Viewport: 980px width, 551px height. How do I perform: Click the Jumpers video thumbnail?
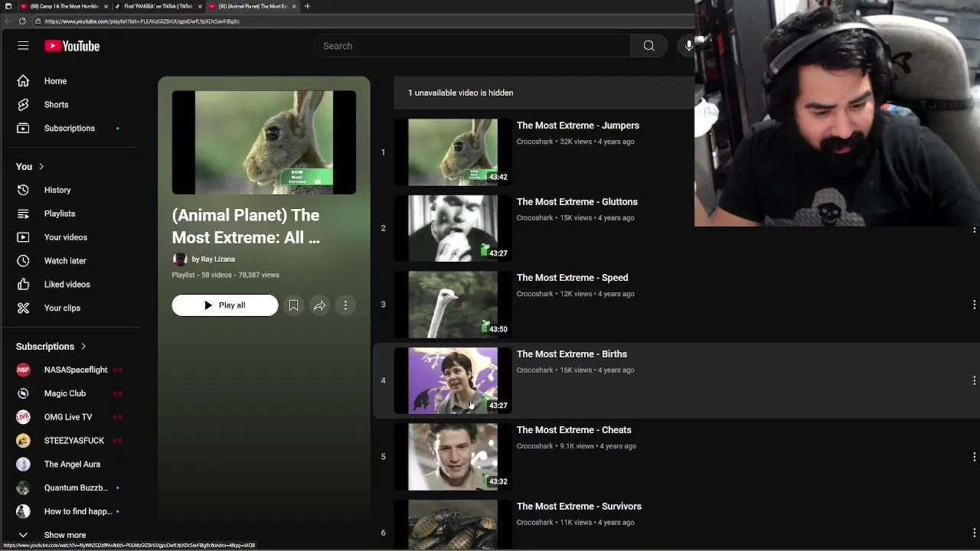[453, 152]
